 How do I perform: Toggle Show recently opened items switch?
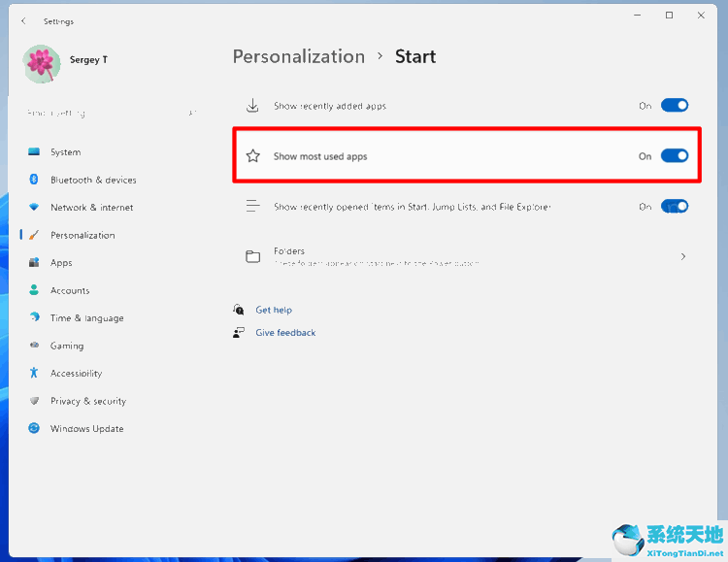click(x=675, y=206)
